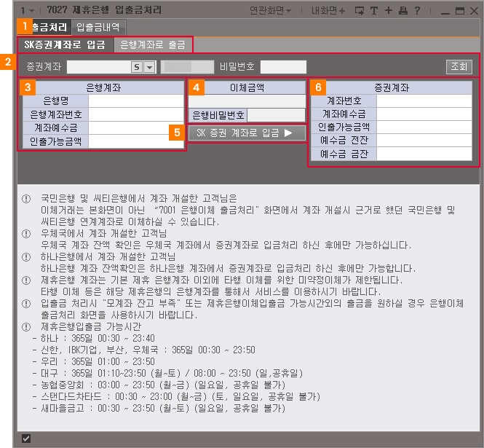Click the plus icon in the title bar
The image size is (484, 448).
[389, 10]
